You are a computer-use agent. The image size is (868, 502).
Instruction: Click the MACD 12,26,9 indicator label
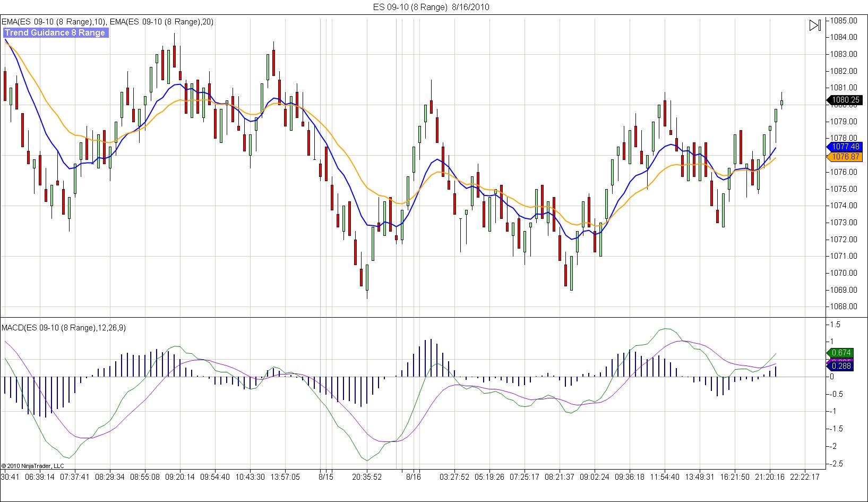click(64, 328)
